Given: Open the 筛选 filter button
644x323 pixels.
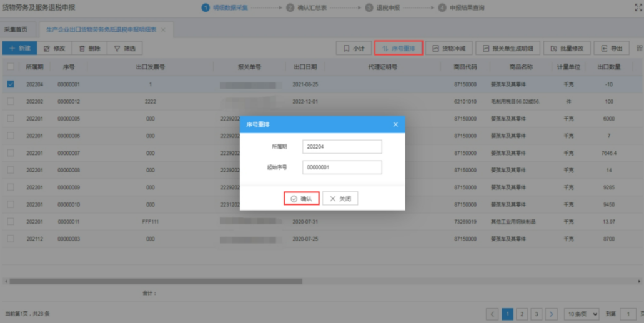Looking at the screenshot, I should click(x=125, y=48).
